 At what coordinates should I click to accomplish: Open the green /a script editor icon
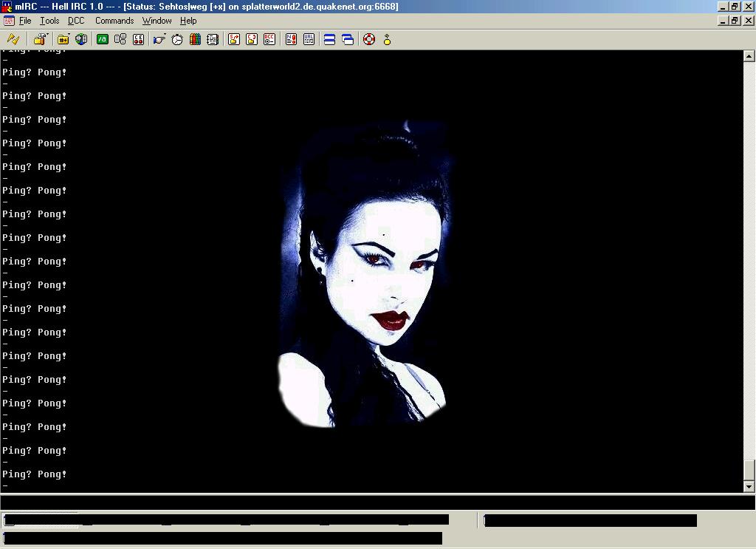[103, 39]
